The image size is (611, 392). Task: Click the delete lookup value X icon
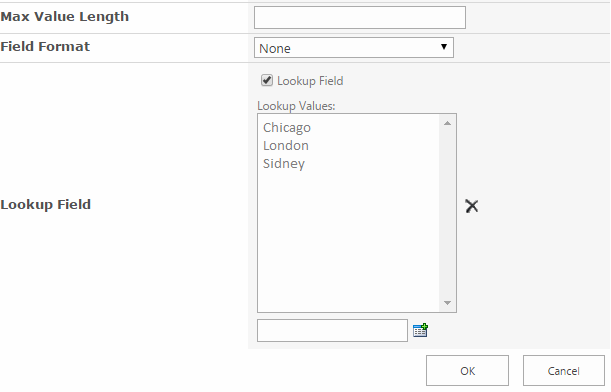click(471, 206)
